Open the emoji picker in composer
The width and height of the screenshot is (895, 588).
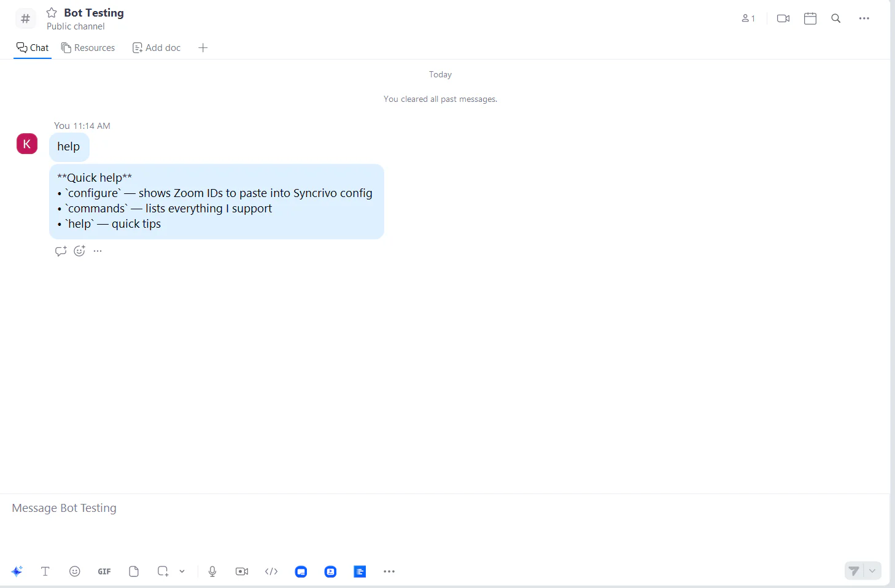tap(75, 571)
